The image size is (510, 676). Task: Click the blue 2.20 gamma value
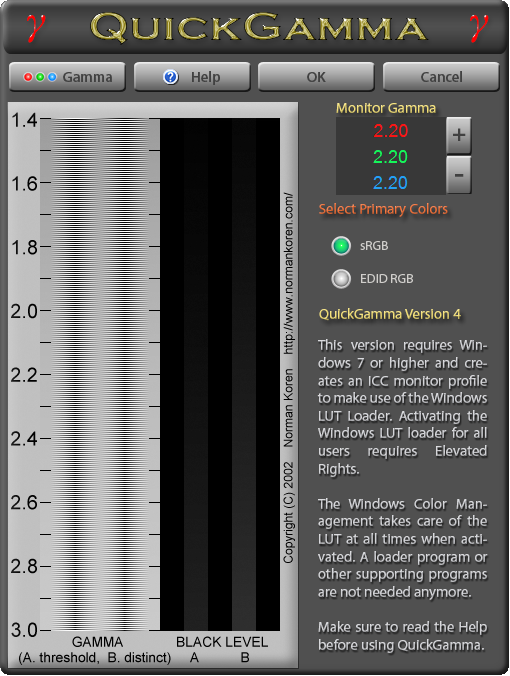coord(391,183)
